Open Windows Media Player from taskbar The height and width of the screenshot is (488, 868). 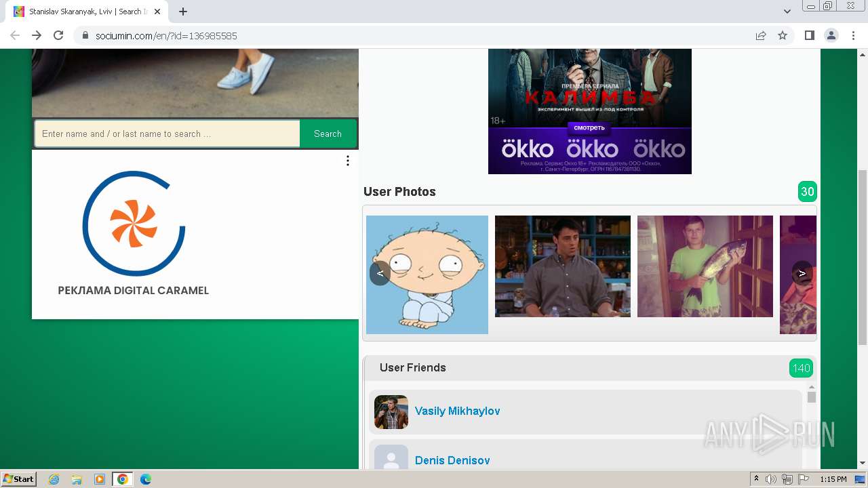tap(100, 479)
